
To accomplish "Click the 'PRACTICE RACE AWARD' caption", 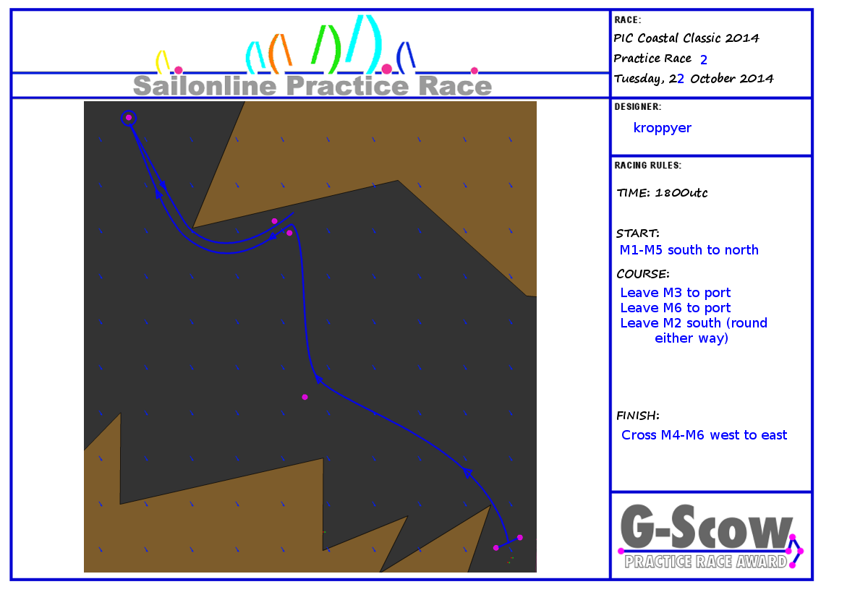I will (706, 562).
